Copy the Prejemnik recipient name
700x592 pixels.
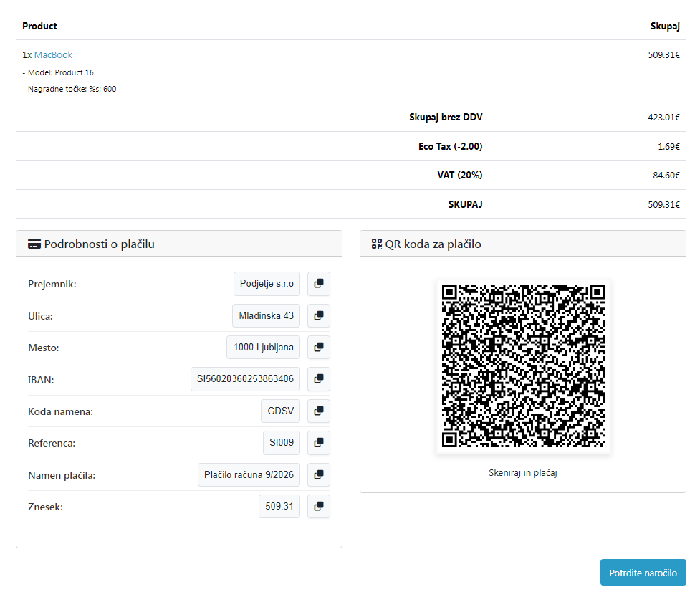(319, 284)
